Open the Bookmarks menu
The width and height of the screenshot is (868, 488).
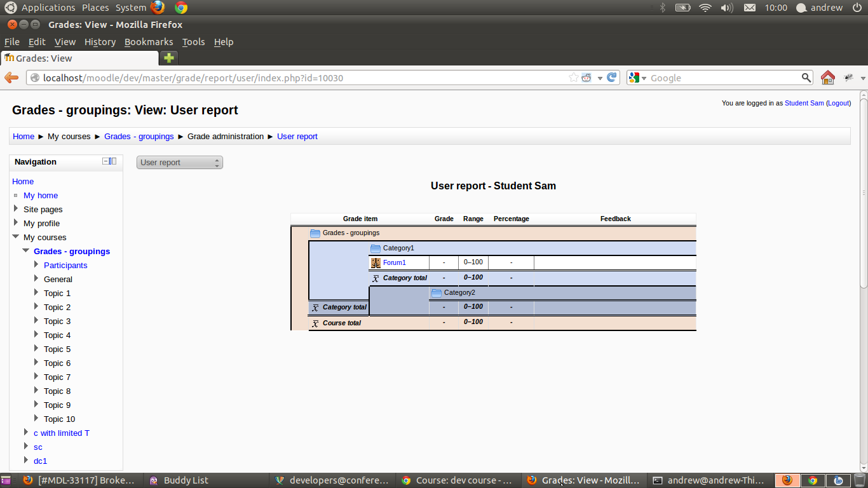pos(149,42)
